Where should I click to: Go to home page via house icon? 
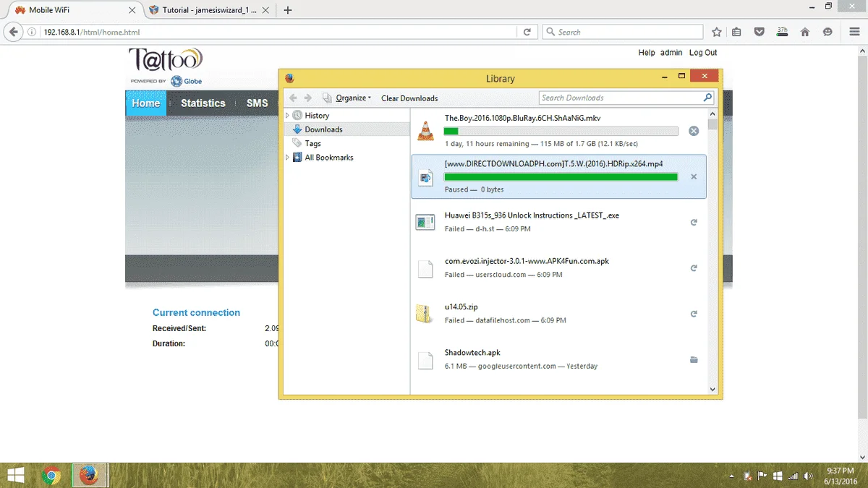point(804,32)
